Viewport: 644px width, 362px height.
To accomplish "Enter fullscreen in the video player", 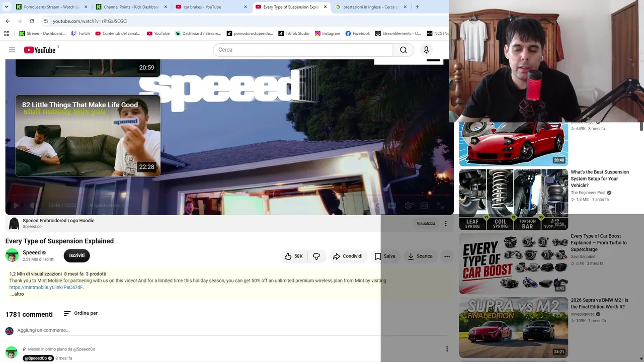I will (x=440, y=205).
